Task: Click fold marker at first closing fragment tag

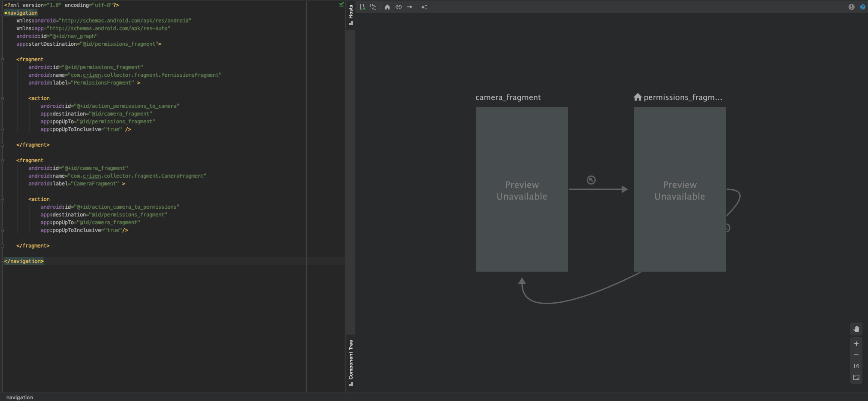Action: (3, 145)
